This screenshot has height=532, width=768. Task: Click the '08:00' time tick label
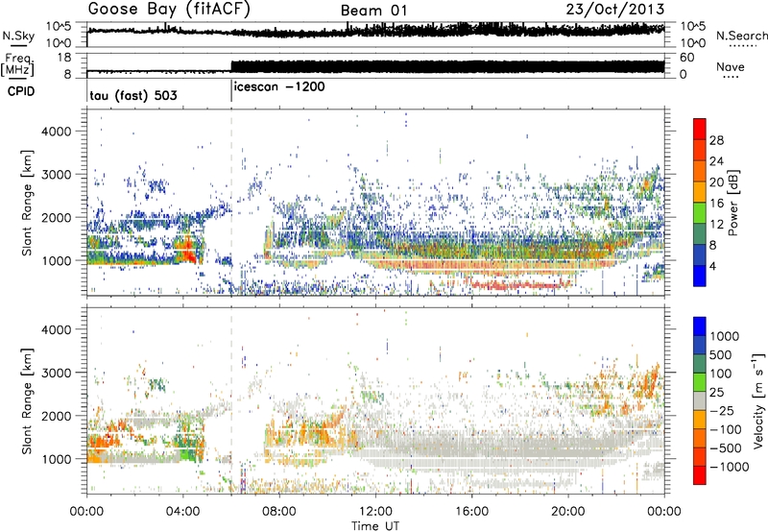(279, 512)
